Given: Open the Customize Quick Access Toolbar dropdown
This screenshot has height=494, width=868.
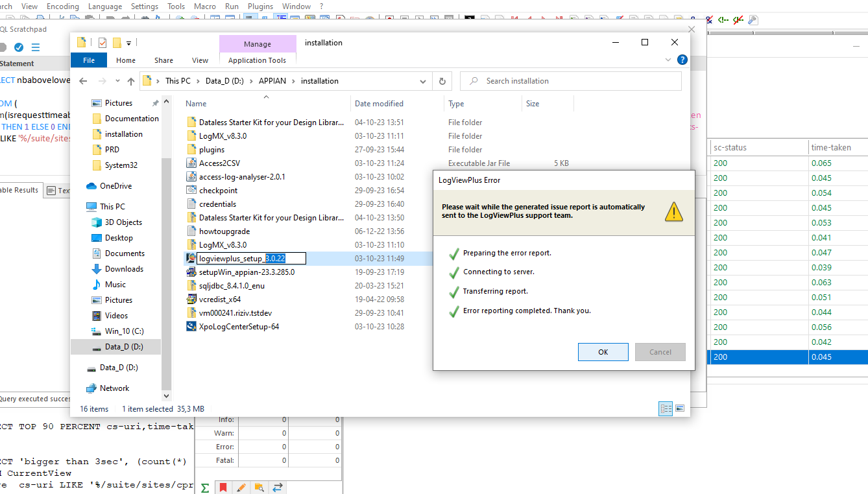Looking at the screenshot, I should [128, 43].
